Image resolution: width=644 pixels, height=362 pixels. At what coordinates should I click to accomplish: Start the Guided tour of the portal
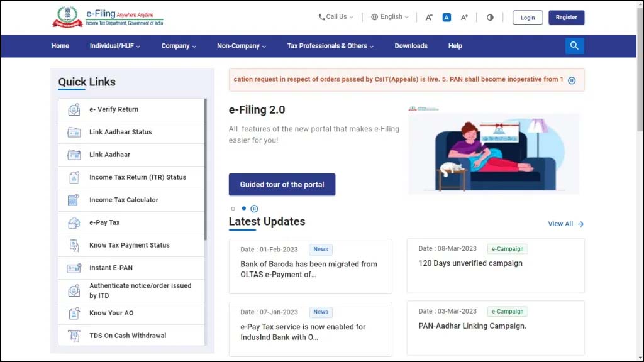(282, 185)
